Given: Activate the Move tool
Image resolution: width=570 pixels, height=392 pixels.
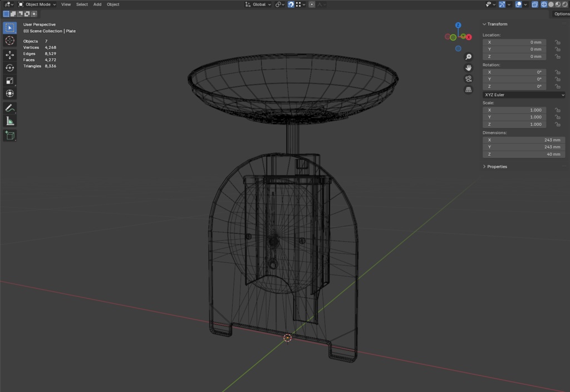Looking at the screenshot, I should 10,55.
